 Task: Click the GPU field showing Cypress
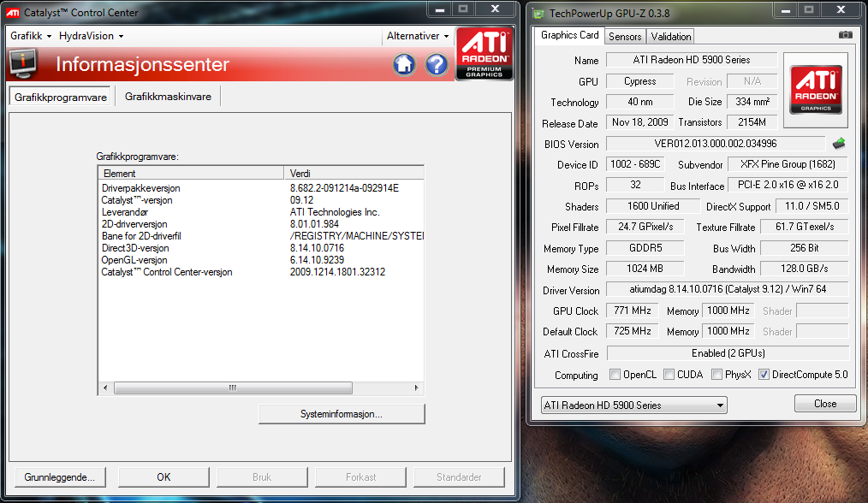point(640,81)
